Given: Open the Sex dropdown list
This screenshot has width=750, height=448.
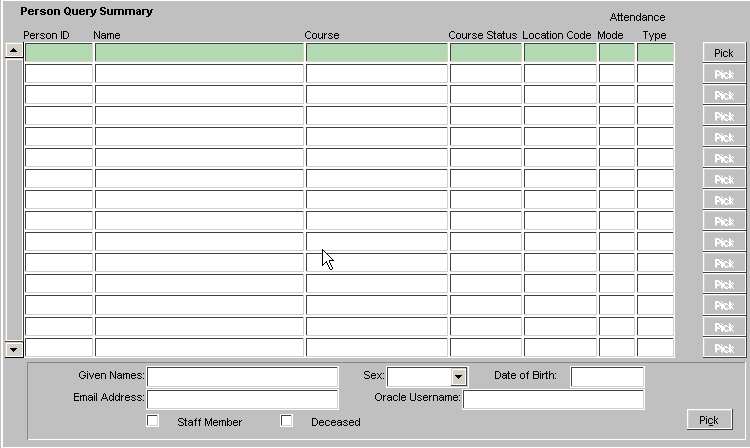Looking at the screenshot, I should coord(458,377).
